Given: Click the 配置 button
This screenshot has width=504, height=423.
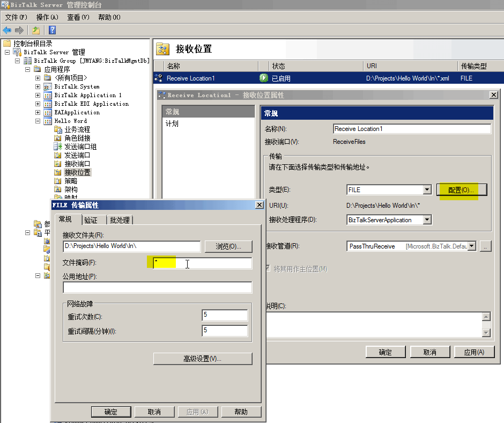Looking at the screenshot, I should (462, 190).
